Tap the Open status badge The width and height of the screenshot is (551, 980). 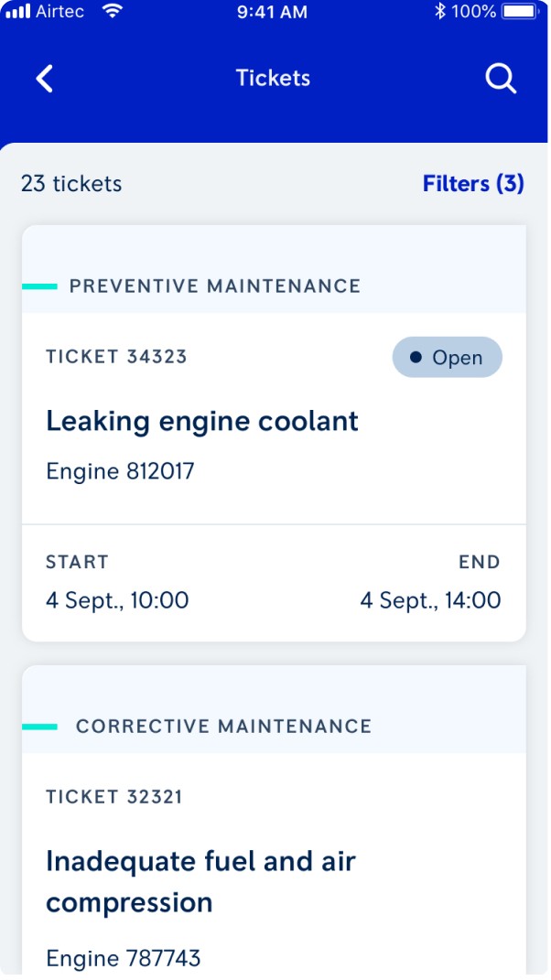click(447, 358)
